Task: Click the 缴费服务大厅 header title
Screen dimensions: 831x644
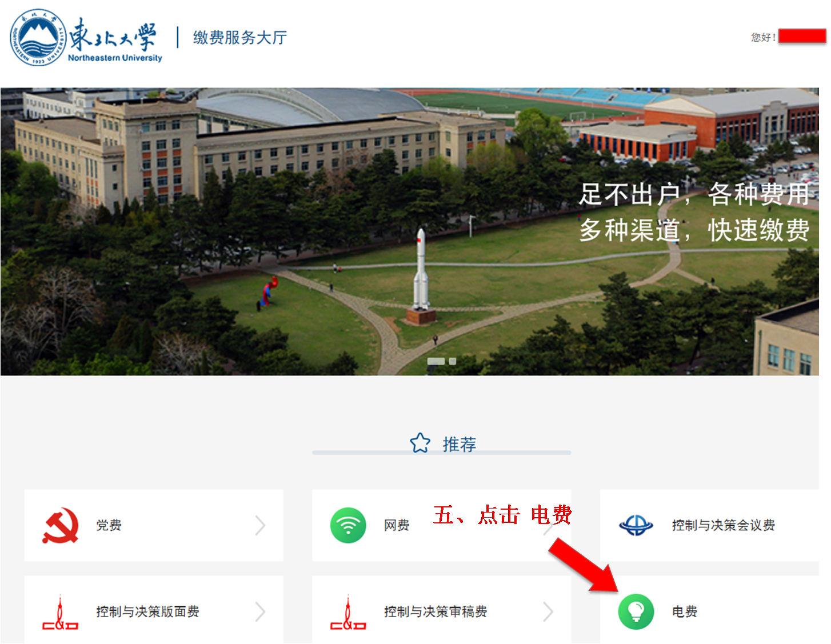Action: pos(240,38)
